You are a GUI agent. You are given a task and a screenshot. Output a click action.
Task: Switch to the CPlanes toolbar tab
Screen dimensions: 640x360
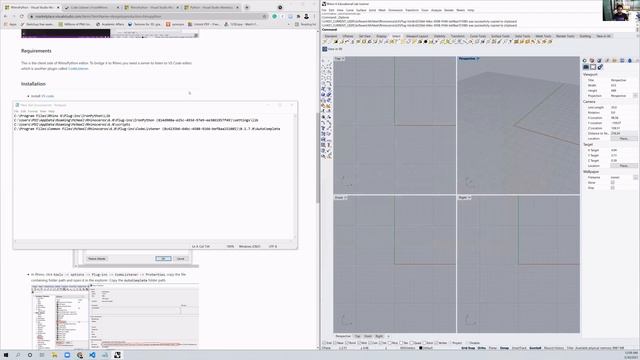[x=348, y=36]
